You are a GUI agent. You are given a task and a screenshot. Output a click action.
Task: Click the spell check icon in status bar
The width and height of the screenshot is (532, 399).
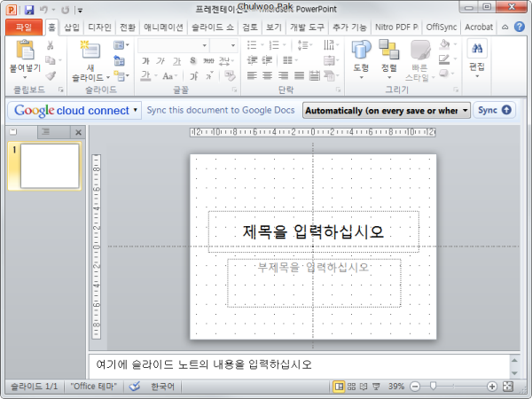click(135, 386)
